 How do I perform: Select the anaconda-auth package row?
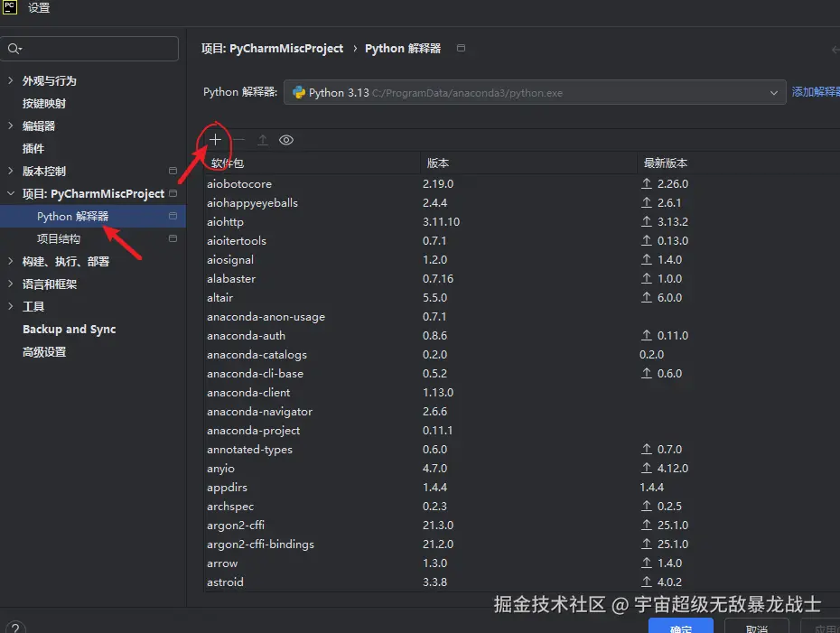(x=522, y=336)
